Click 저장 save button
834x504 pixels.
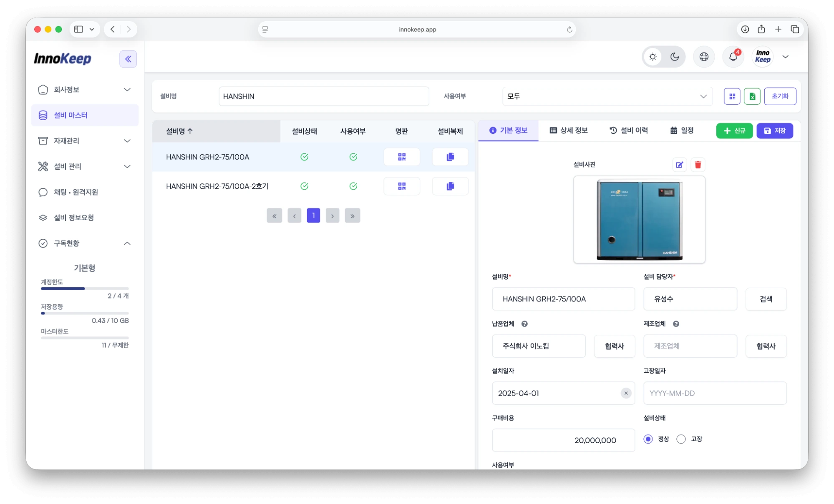(x=775, y=131)
